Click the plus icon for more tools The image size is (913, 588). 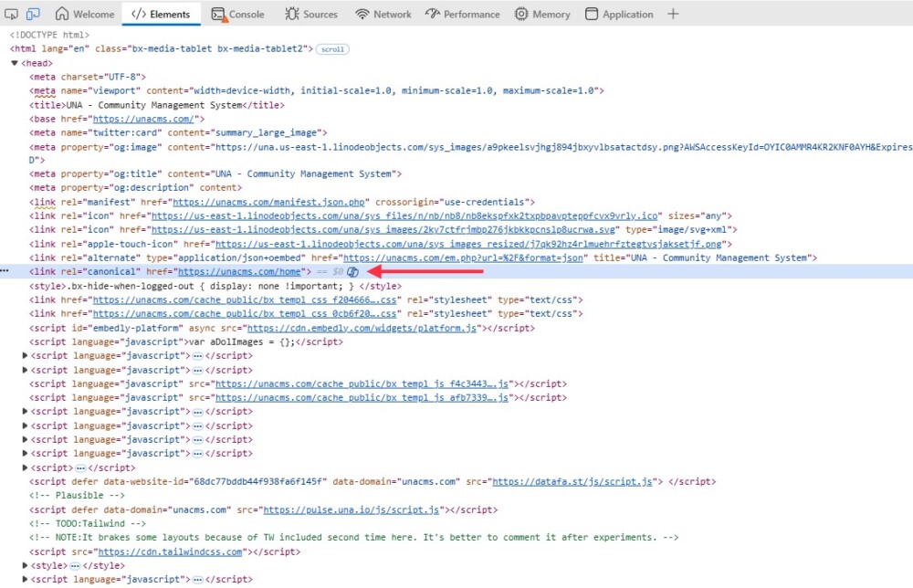[x=673, y=14]
